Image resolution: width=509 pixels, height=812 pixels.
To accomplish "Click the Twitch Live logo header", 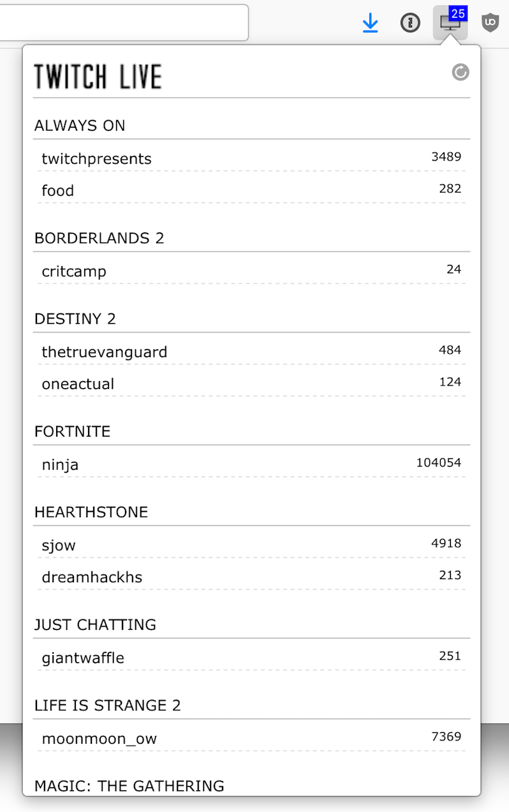I will click(98, 77).
